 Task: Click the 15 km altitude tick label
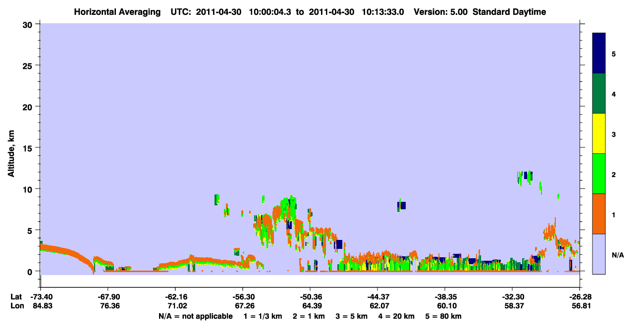[28, 148]
